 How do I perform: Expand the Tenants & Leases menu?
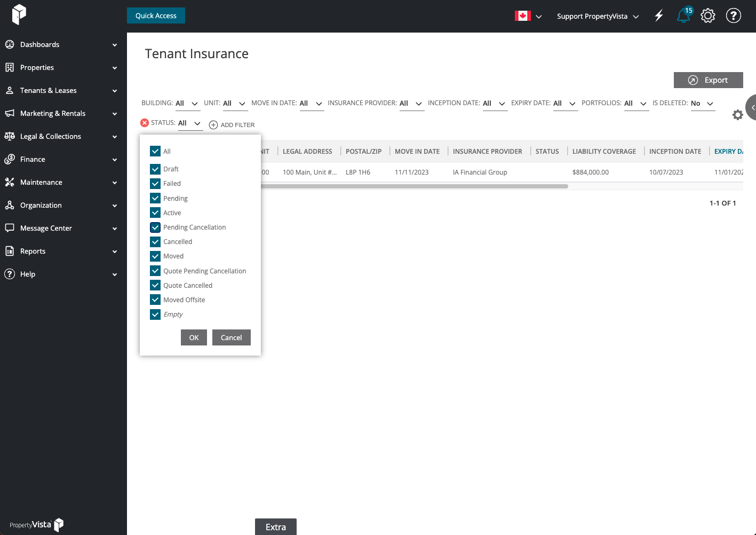115,91
